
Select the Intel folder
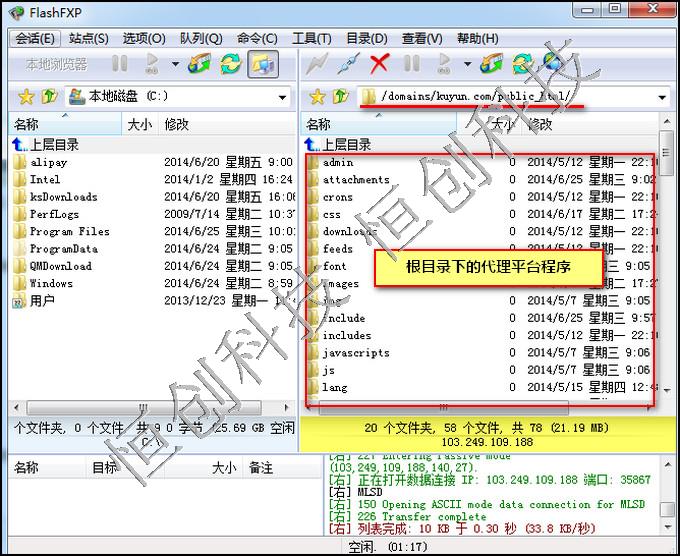(x=45, y=180)
